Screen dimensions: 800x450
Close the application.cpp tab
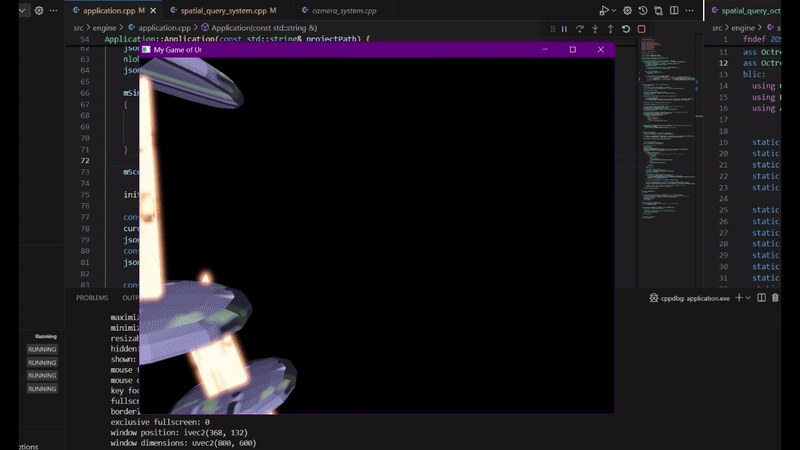point(153,10)
